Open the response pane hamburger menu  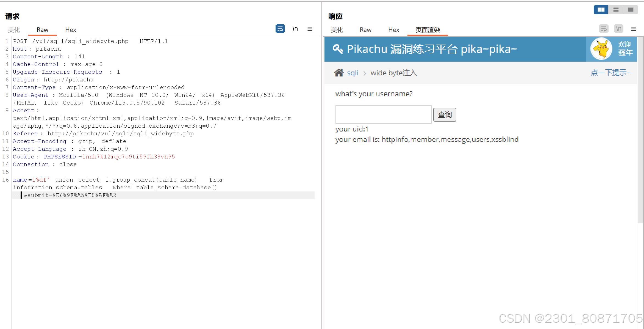click(x=634, y=29)
